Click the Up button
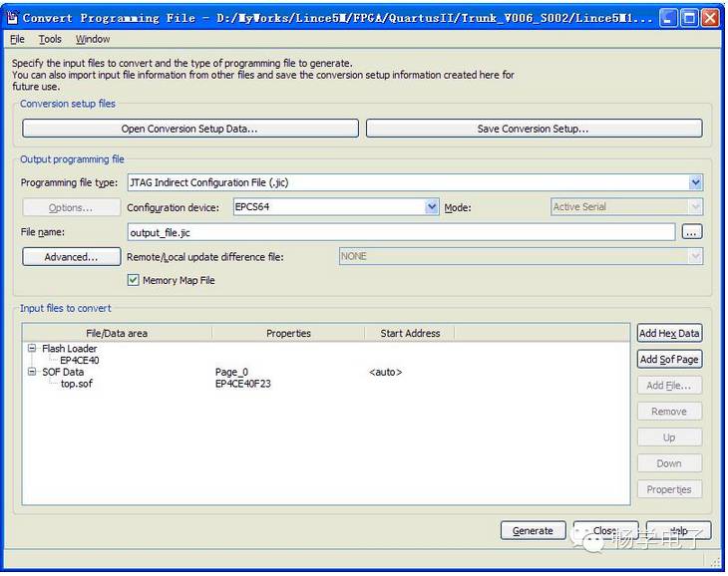728x576 pixels. pyautogui.click(x=669, y=436)
